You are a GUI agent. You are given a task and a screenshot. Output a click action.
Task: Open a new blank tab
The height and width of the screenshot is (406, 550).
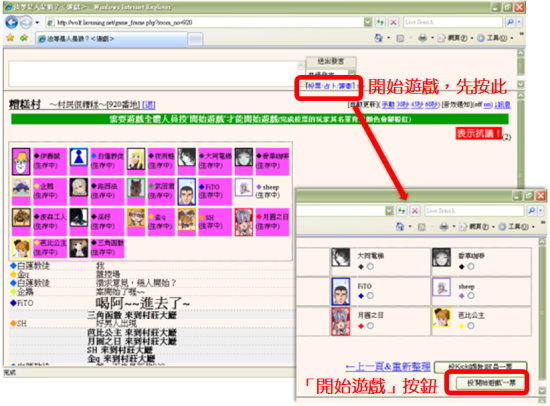click(195, 39)
